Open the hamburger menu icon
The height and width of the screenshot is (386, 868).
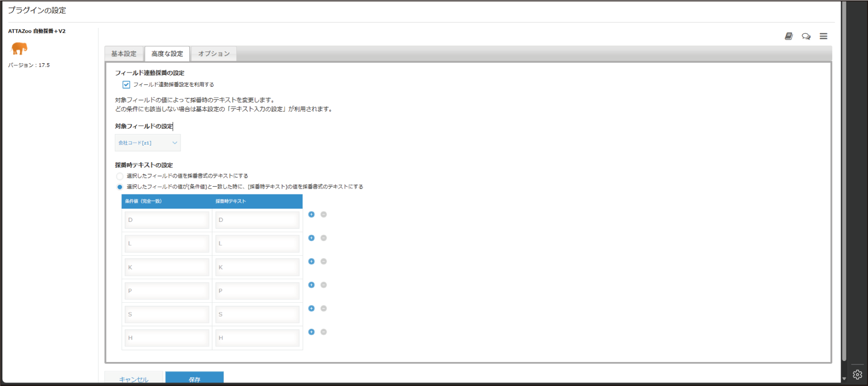(823, 36)
